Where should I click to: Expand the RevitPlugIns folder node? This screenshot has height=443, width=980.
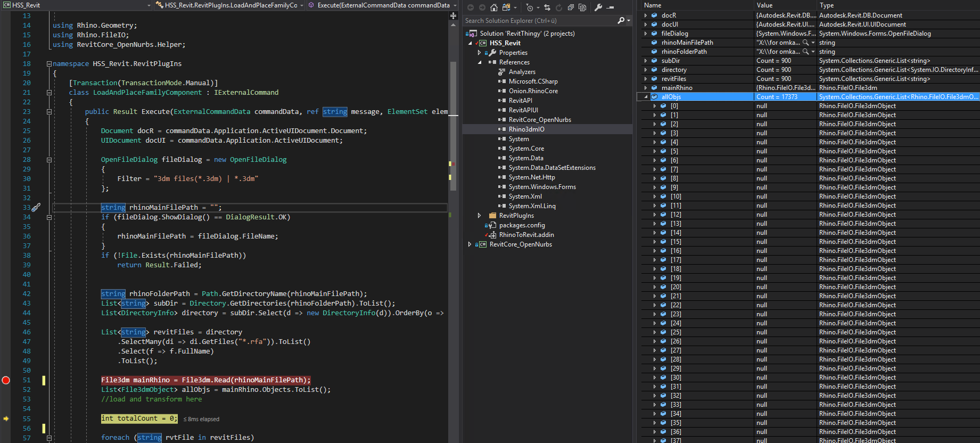(479, 216)
